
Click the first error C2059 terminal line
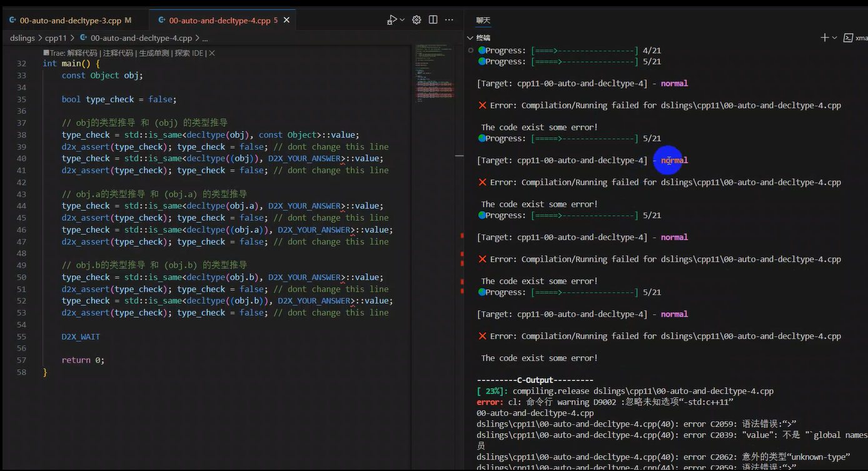point(636,424)
